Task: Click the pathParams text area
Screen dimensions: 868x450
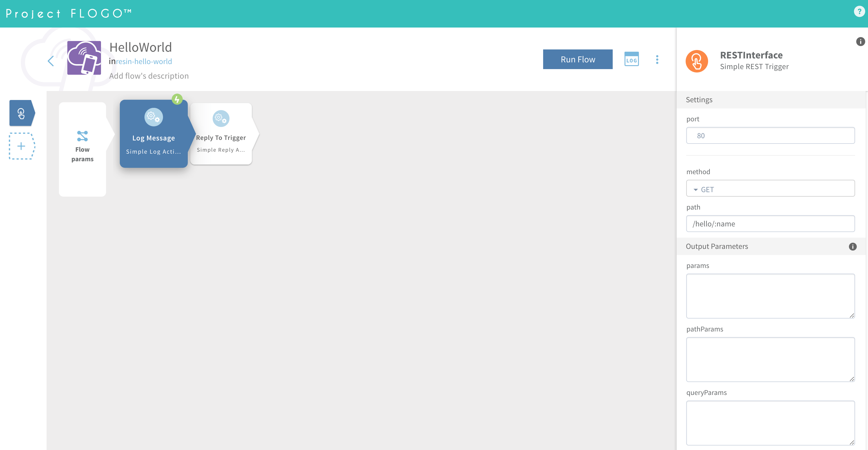Action: [770, 359]
